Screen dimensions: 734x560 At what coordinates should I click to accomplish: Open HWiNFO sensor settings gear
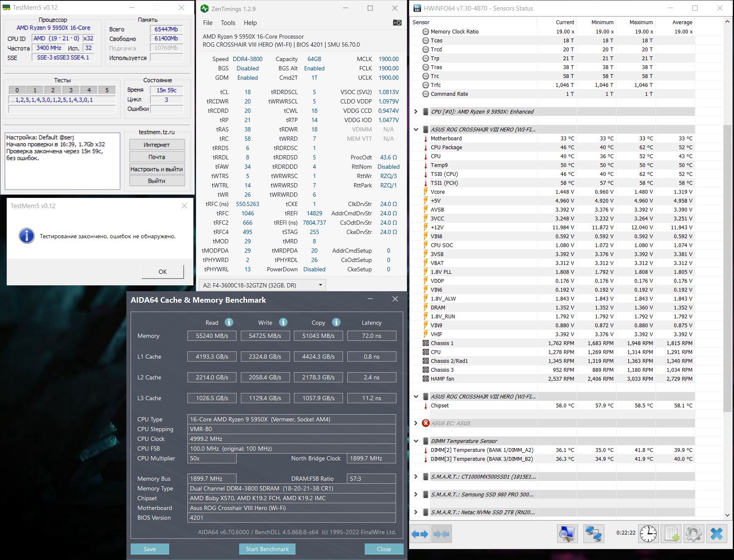pyautogui.click(x=694, y=534)
